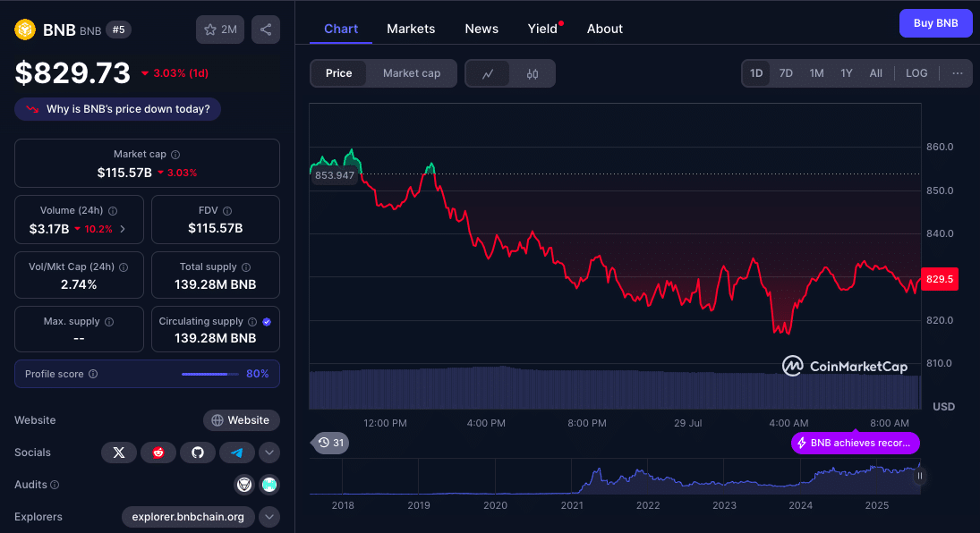Click the BNB coin logo icon
Image resolution: width=980 pixels, height=533 pixels.
25,30
